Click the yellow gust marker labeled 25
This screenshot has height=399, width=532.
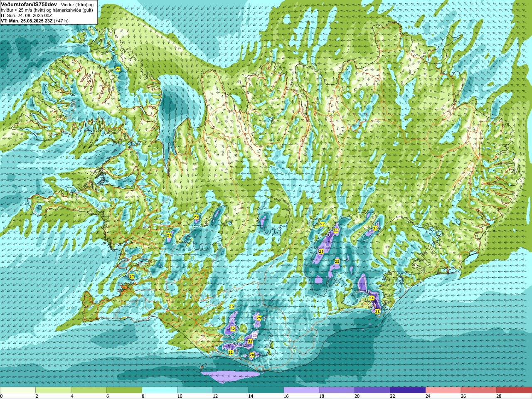[x=337, y=261]
